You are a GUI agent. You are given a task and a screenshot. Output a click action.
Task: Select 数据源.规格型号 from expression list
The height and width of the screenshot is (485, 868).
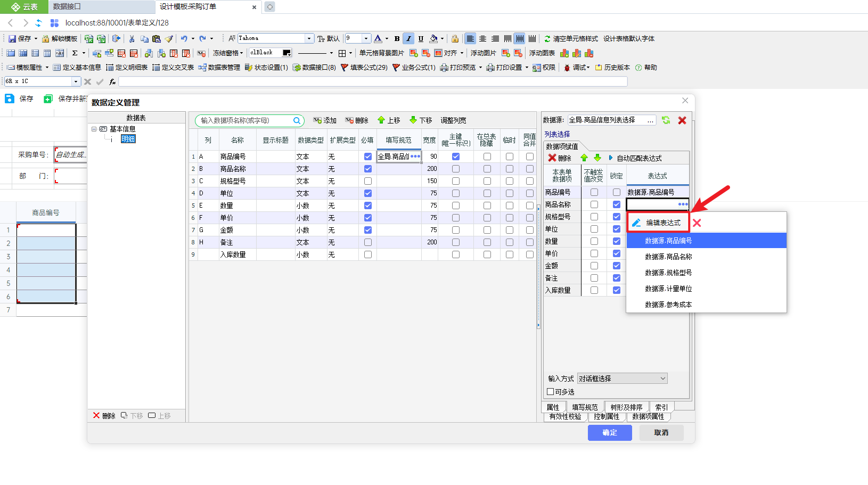[x=706, y=273]
